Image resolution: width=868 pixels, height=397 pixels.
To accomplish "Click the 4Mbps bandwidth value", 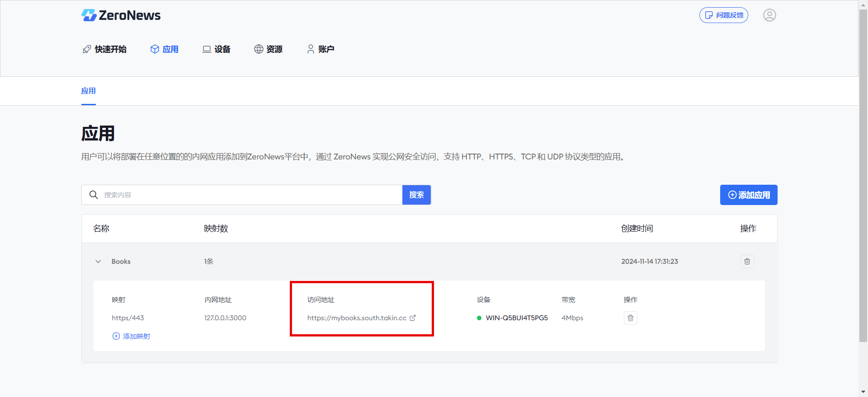I will tap(572, 318).
